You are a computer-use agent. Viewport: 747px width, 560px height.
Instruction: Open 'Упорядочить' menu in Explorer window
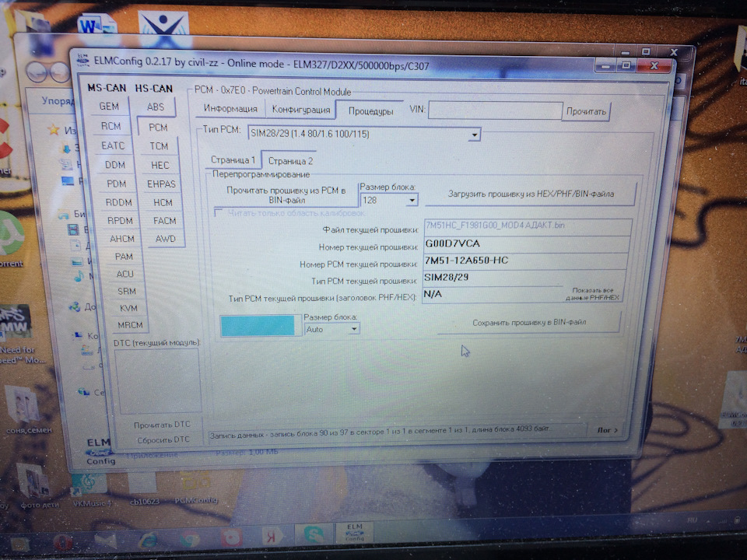(57, 101)
